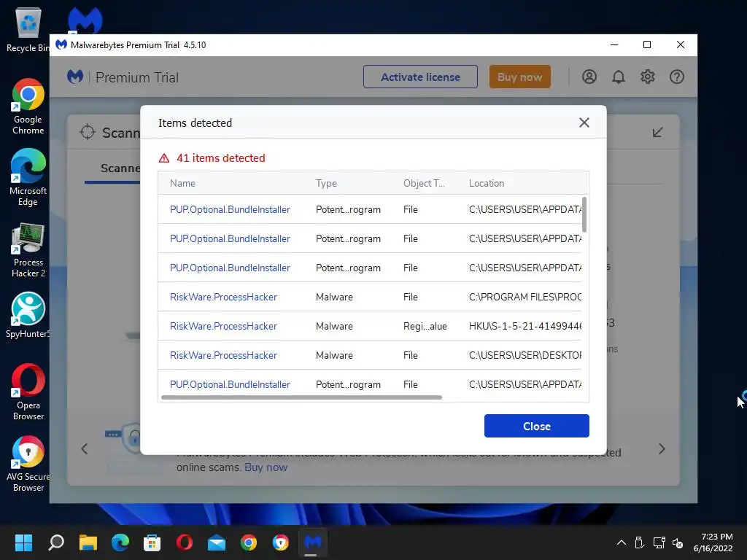Screen dimensions: 747x560
Task: Sort by the Name column header
Action: click(x=182, y=183)
